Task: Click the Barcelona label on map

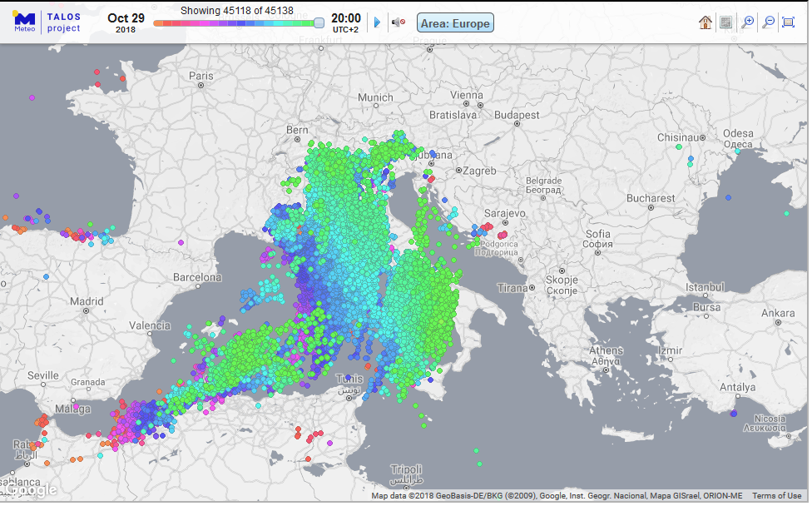Action: pyautogui.click(x=197, y=276)
